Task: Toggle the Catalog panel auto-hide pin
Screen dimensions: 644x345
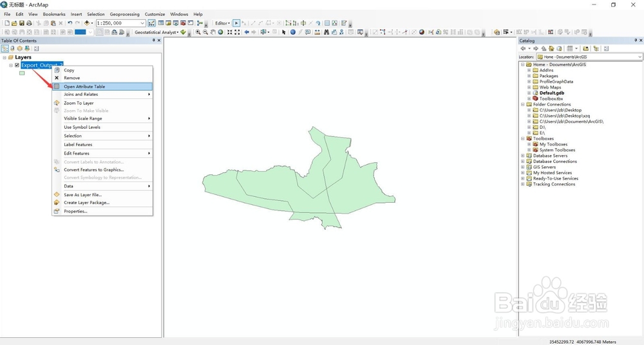Action: pyautogui.click(x=636, y=41)
